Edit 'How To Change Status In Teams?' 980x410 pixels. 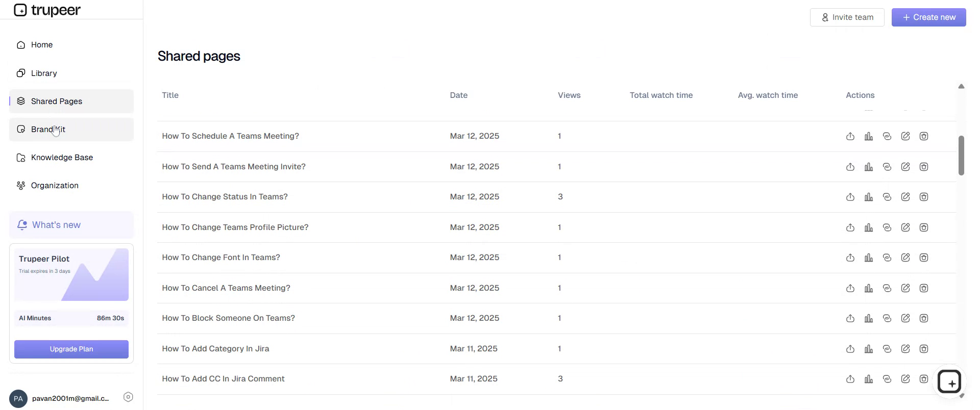(x=905, y=197)
